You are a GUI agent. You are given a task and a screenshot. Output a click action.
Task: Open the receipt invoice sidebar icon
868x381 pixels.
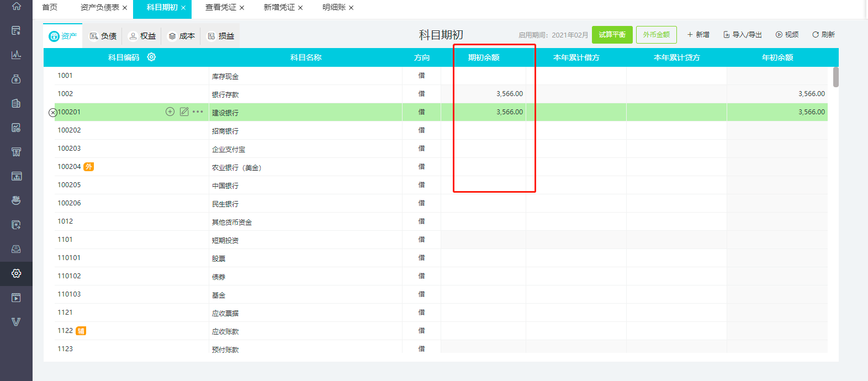tap(16, 152)
